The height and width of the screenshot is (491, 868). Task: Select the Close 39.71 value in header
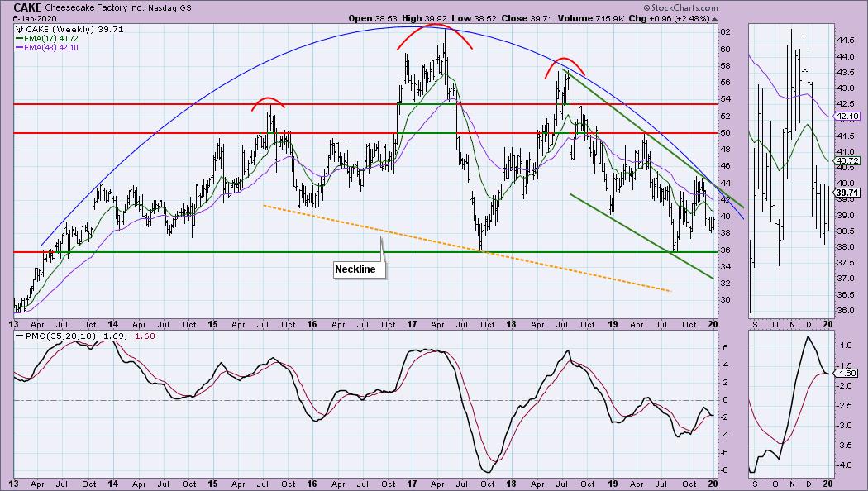(527, 18)
